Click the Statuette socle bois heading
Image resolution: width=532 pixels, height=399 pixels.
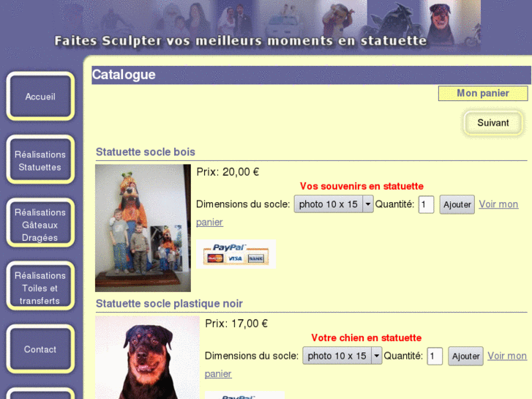coord(146,152)
